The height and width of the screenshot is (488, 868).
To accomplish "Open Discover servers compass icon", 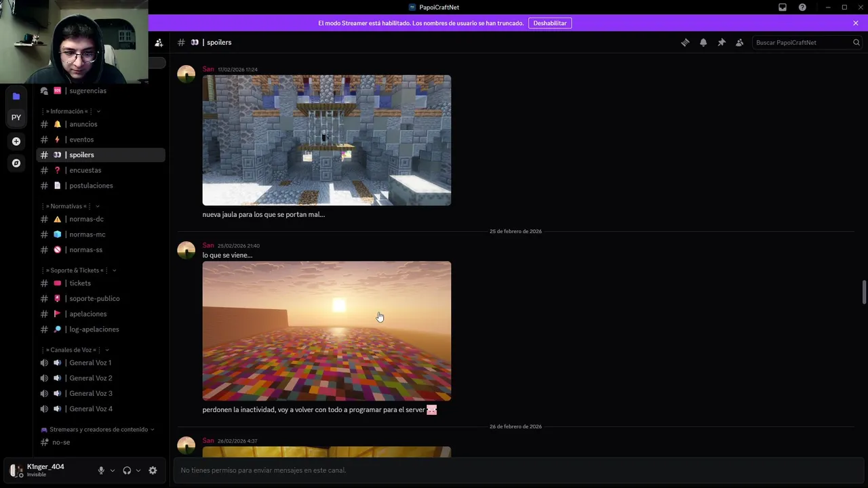I will pyautogui.click(x=16, y=163).
